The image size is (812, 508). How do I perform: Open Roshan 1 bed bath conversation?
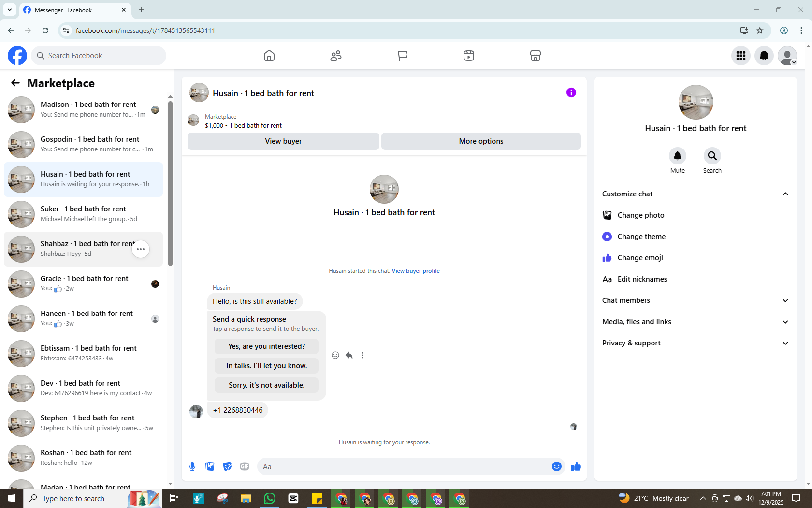(83, 458)
